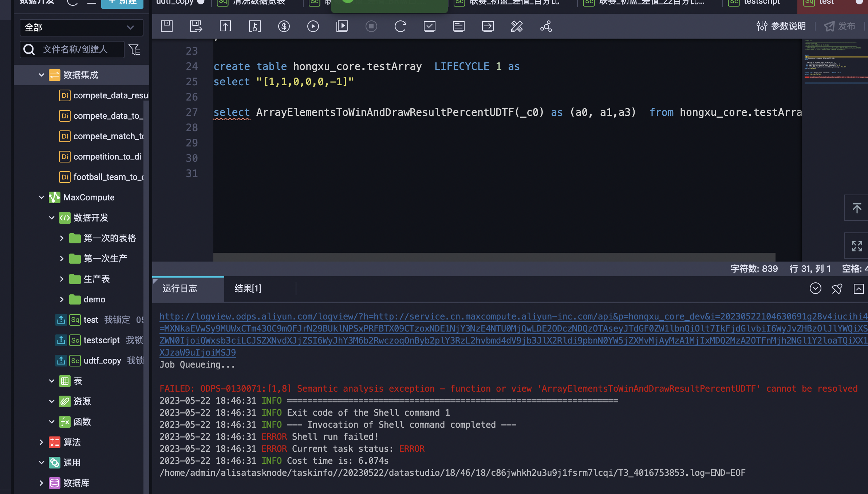
Task: Expand the 第一次的表格 folder
Action: [62, 238]
